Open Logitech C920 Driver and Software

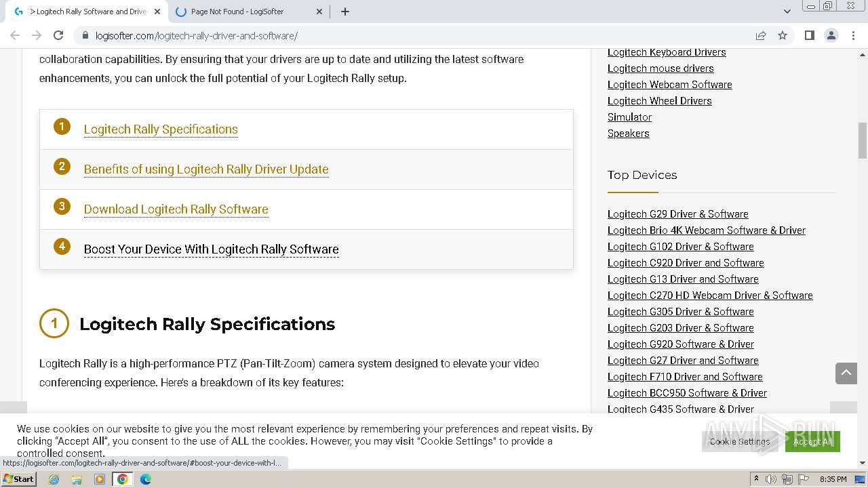(686, 263)
